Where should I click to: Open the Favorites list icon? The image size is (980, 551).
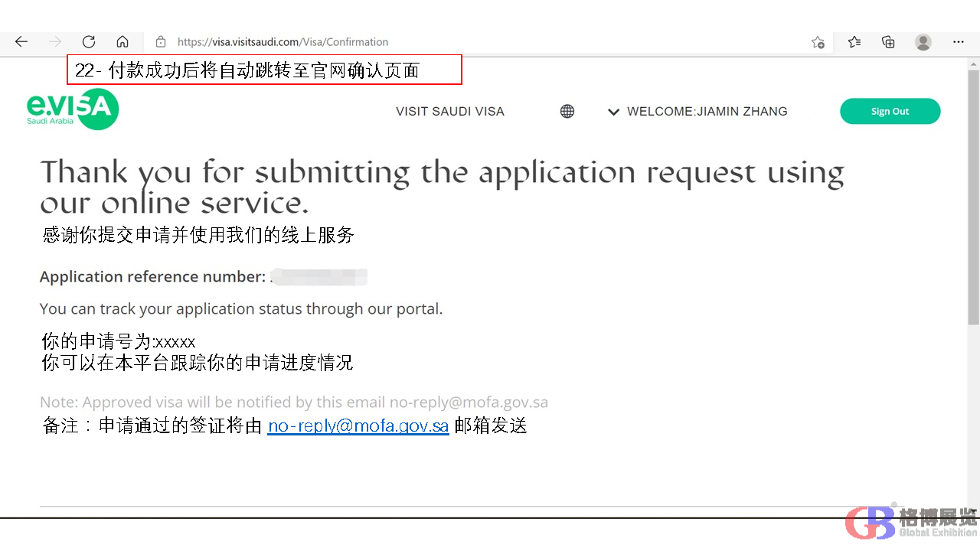coord(854,42)
